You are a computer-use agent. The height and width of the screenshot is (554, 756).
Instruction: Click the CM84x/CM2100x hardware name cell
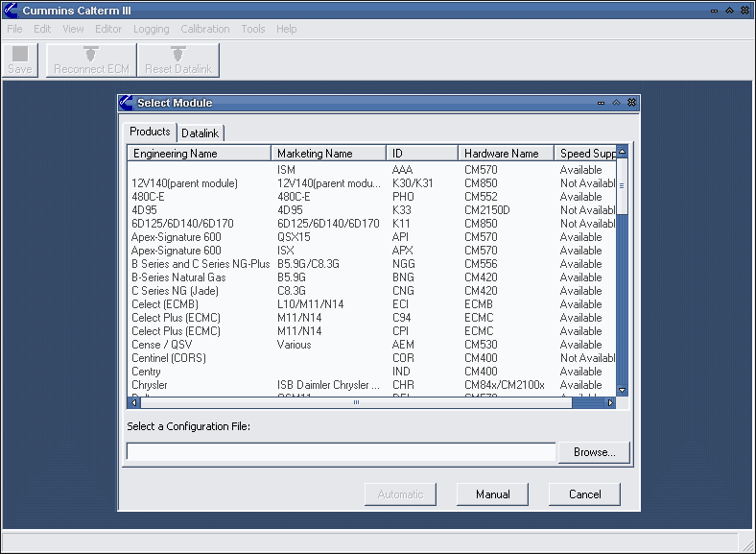505,385
